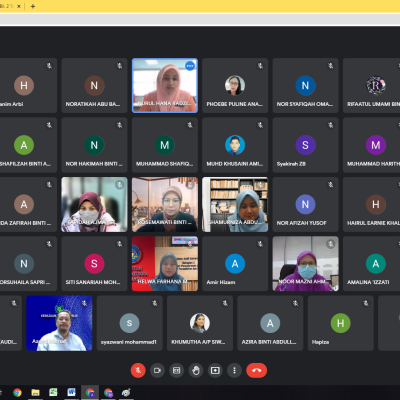
Task: Click the muted mic icon on NOR HAKIMAH BINTI tile
Action: [120, 125]
